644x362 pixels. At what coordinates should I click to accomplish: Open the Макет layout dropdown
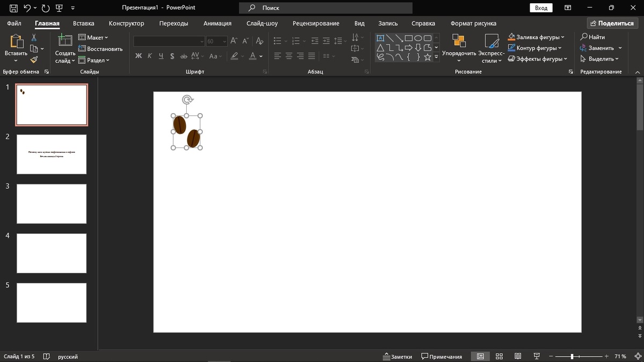pos(93,38)
